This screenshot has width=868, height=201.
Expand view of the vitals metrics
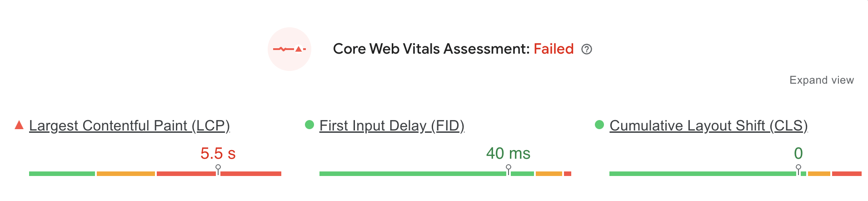tap(821, 80)
